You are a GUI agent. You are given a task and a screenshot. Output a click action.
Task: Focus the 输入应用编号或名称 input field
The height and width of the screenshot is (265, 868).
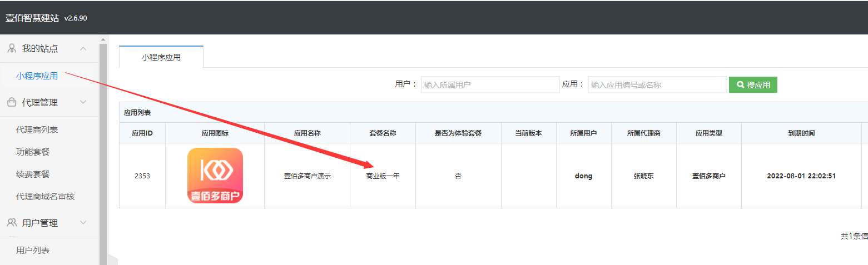point(657,85)
